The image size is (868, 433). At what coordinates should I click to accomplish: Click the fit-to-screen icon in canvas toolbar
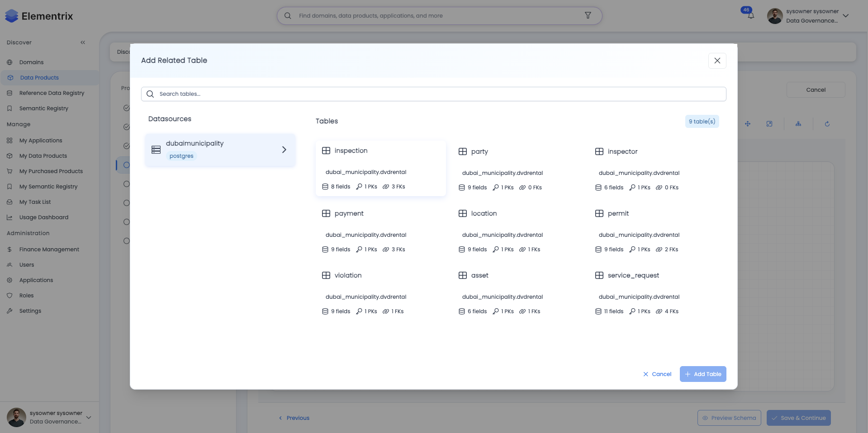pos(769,124)
